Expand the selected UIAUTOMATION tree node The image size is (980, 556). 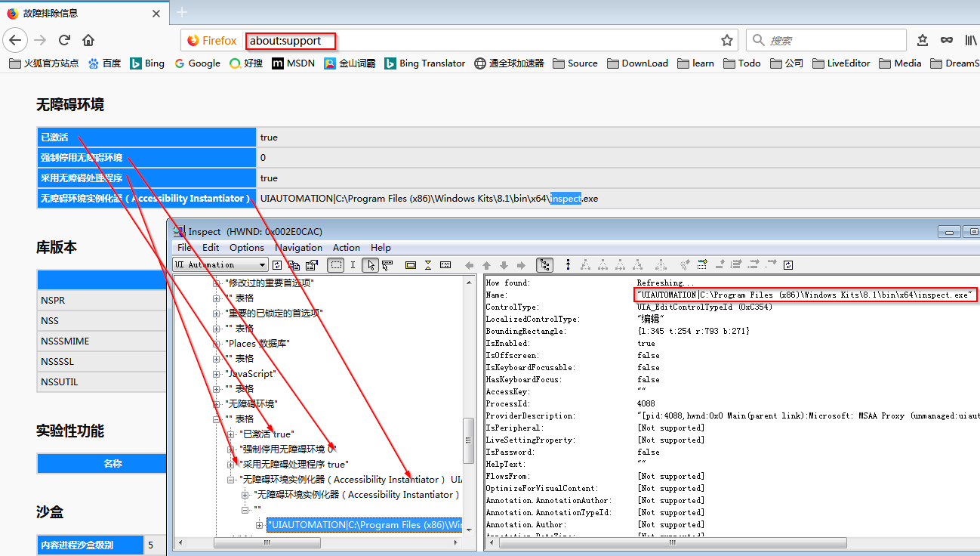click(x=260, y=524)
